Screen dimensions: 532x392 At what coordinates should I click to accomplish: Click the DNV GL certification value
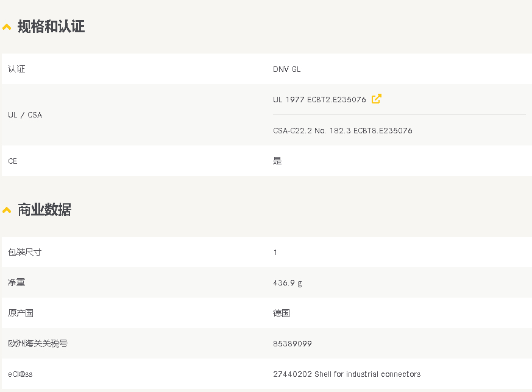[x=286, y=69]
